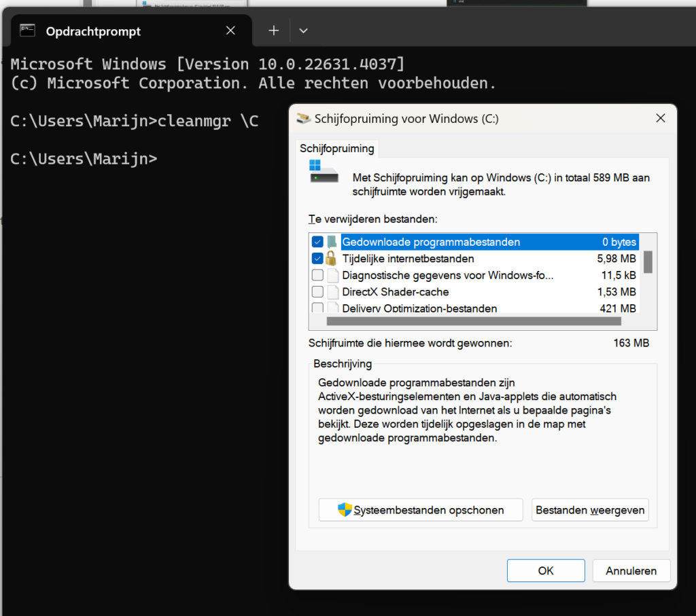Image resolution: width=696 pixels, height=616 pixels.
Task: Click the Gedownloade programmabestanden folder icon
Action: (332, 242)
